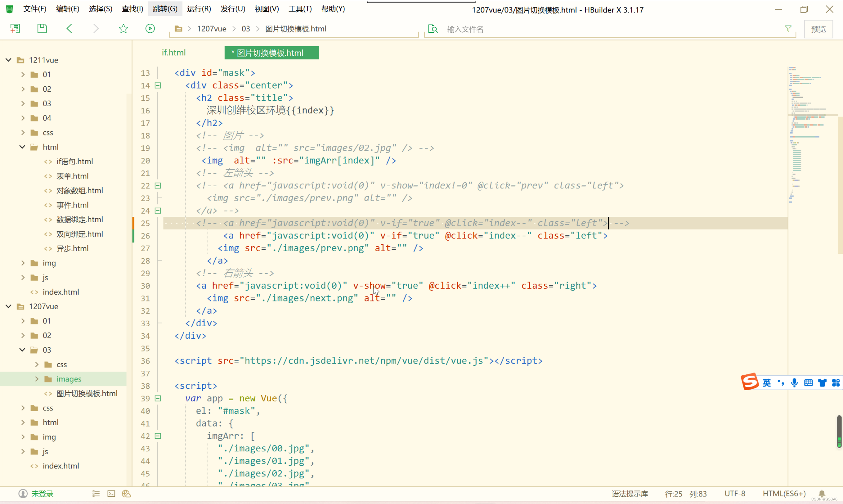
Task: Click the notification bell icon
Action: 822,494
